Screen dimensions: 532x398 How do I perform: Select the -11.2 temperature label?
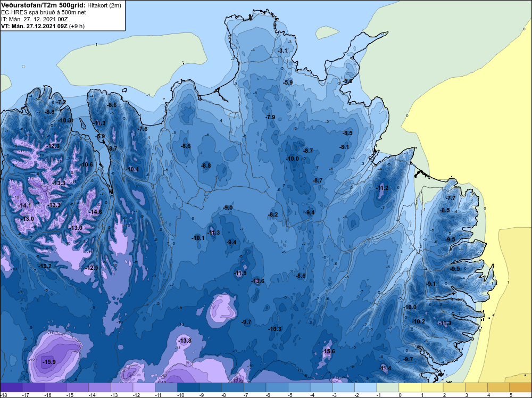point(383,188)
